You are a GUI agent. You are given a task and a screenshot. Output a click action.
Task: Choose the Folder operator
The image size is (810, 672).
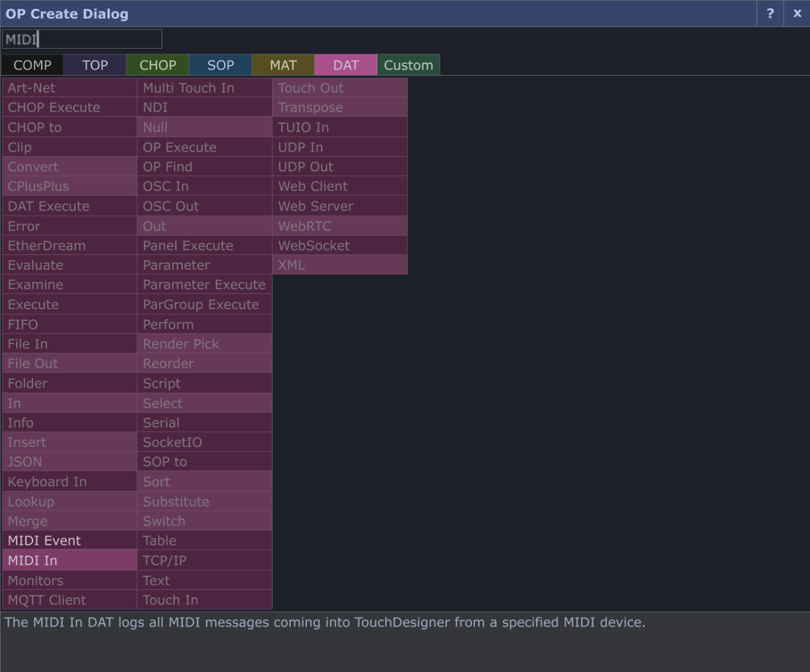tap(69, 383)
